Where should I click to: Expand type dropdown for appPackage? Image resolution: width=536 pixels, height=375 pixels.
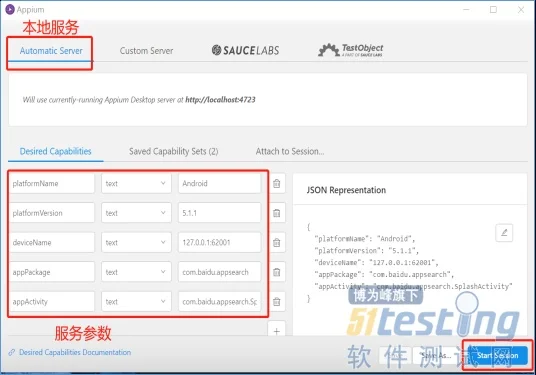[x=136, y=272]
